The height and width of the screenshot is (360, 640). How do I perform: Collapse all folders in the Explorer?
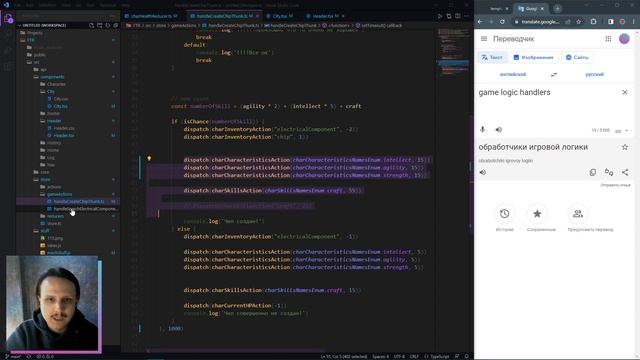tap(116, 25)
